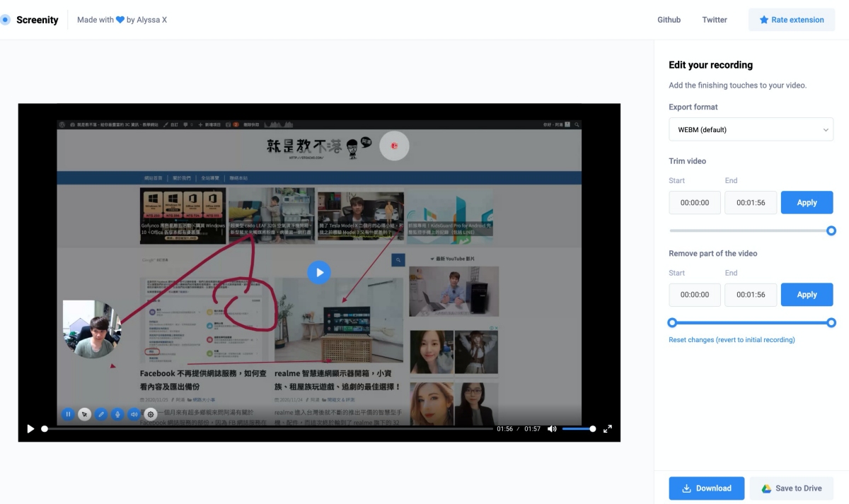This screenshot has width=849, height=504.
Task: Click the Trim video Start time field
Action: coord(695,202)
